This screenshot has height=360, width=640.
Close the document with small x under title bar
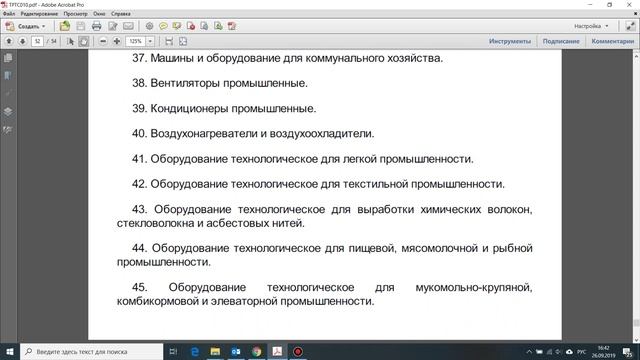[x=636, y=13]
